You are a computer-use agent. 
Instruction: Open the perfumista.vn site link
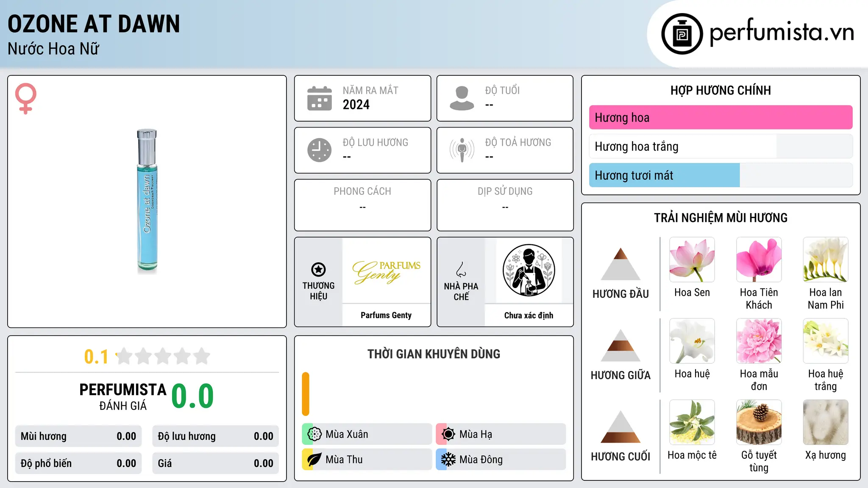782,32
